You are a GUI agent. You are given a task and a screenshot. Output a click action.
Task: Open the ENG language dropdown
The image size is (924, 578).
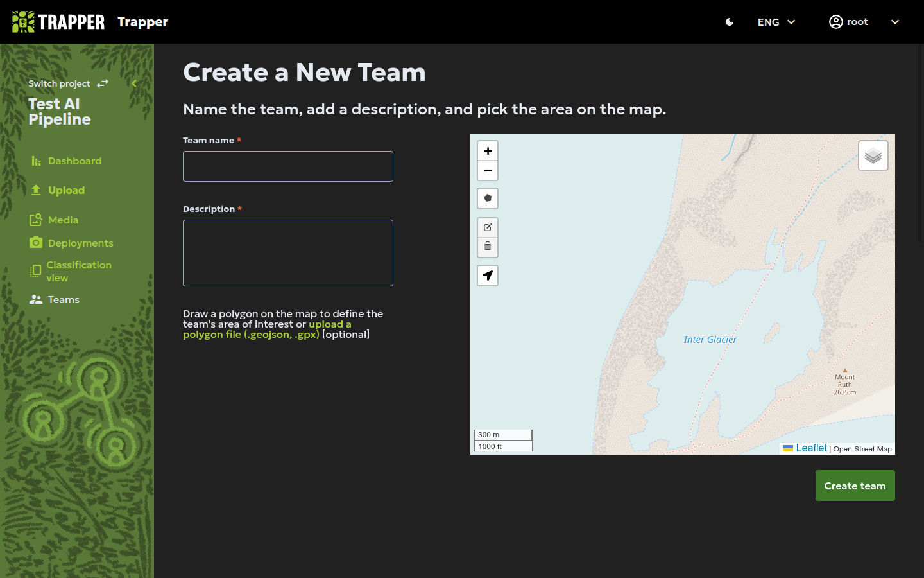(x=776, y=22)
